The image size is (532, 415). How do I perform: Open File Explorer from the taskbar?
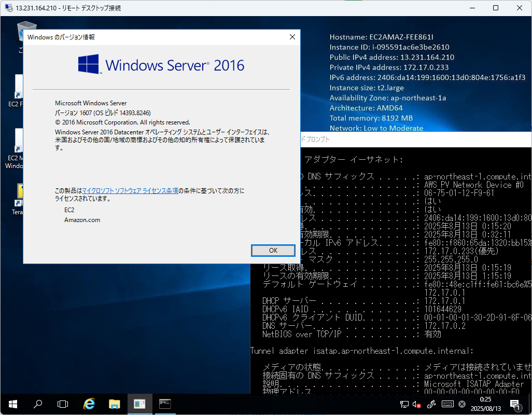114,404
